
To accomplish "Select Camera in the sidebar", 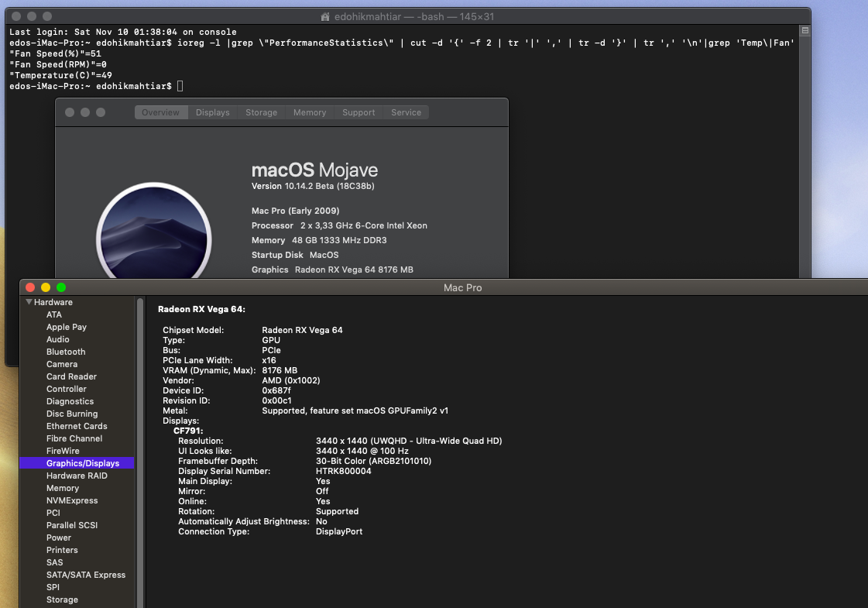I will pos(62,364).
